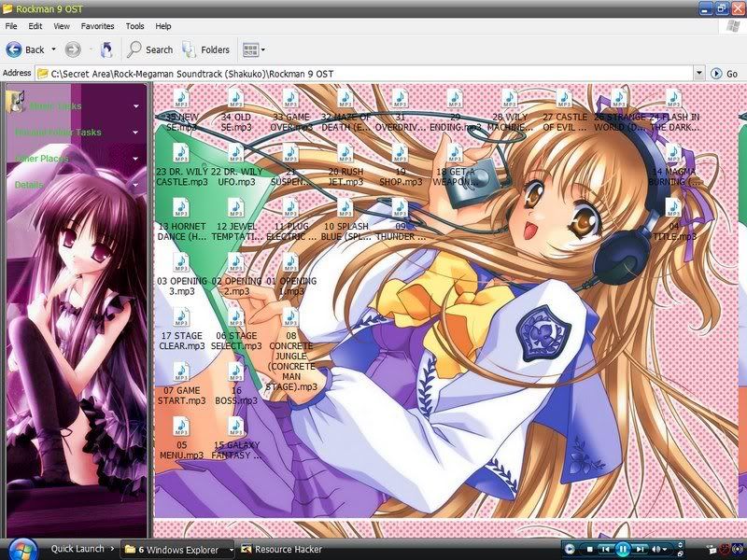The height and width of the screenshot is (560, 747).
Task: Expand the Quick Launch chevron
Action: (112, 549)
